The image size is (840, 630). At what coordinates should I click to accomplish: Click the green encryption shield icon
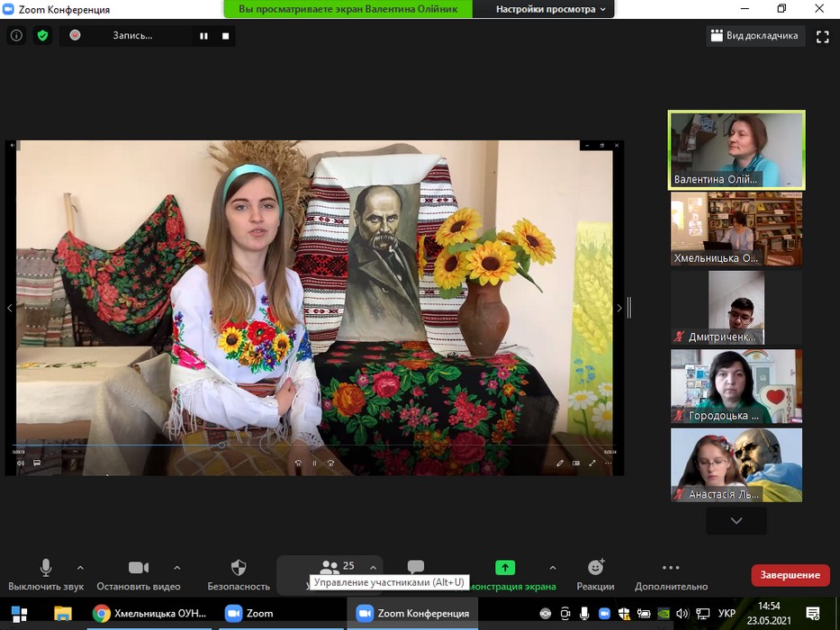43,35
